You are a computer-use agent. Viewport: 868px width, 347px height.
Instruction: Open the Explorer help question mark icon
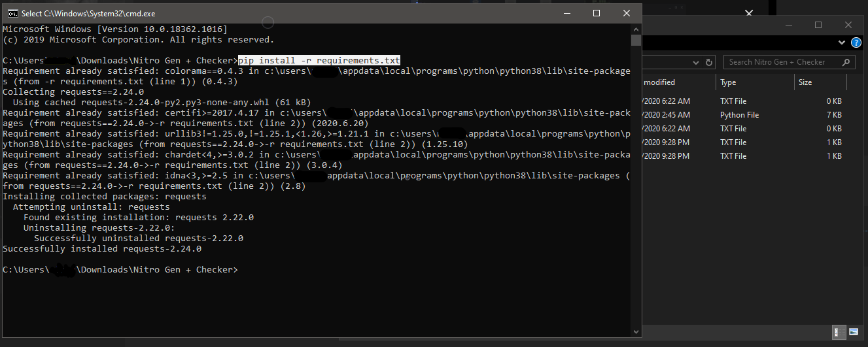click(x=856, y=43)
